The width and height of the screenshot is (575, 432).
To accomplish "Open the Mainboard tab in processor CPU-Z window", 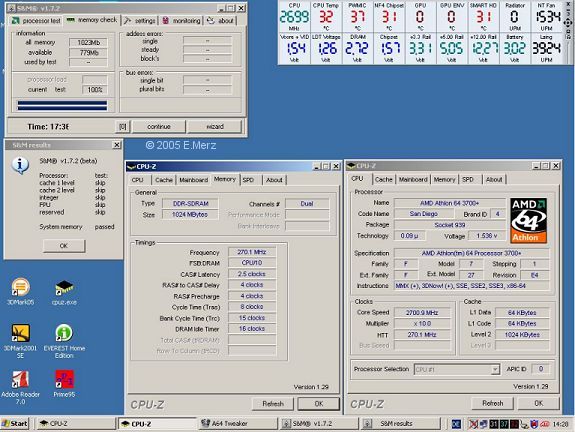I will (x=413, y=179).
